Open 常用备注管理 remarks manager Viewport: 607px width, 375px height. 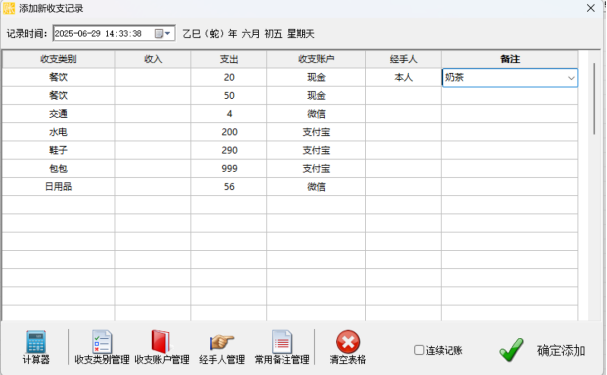[x=282, y=347]
